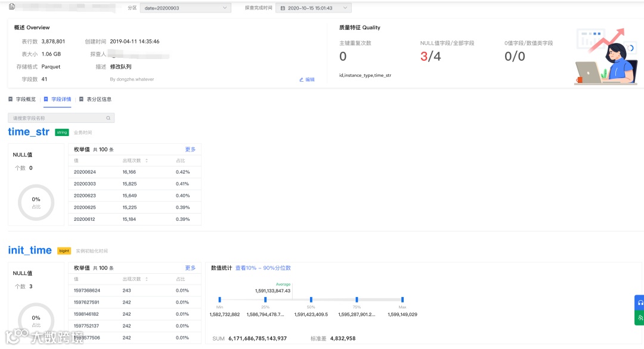Click the Max marker on distribution bar
The height and width of the screenshot is (349, 644).
click(x=402, y=299)
